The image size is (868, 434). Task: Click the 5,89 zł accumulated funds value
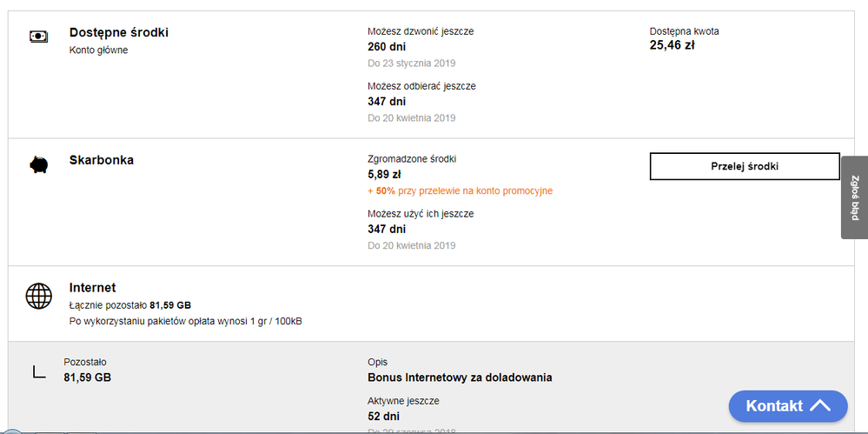tap(384, 174)
